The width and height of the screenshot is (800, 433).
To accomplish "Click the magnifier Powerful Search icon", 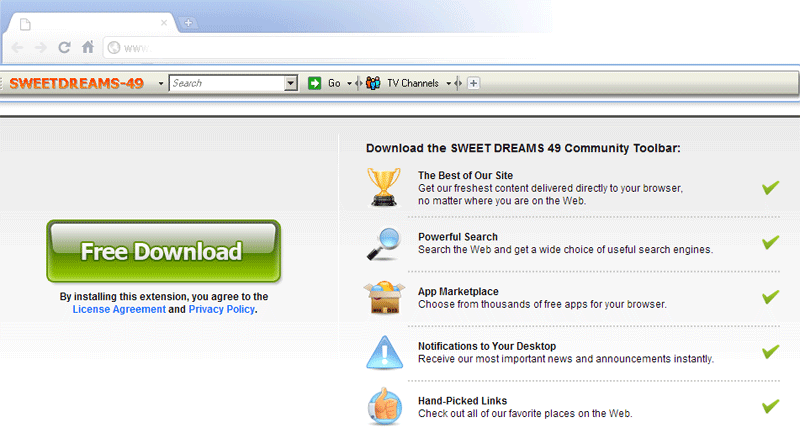I will tap(384, 243).
